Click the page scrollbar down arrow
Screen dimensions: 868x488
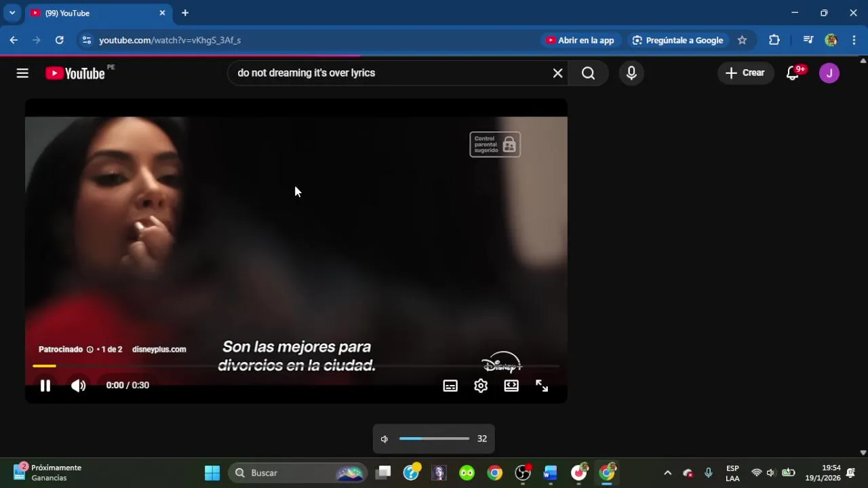[863, 452]
